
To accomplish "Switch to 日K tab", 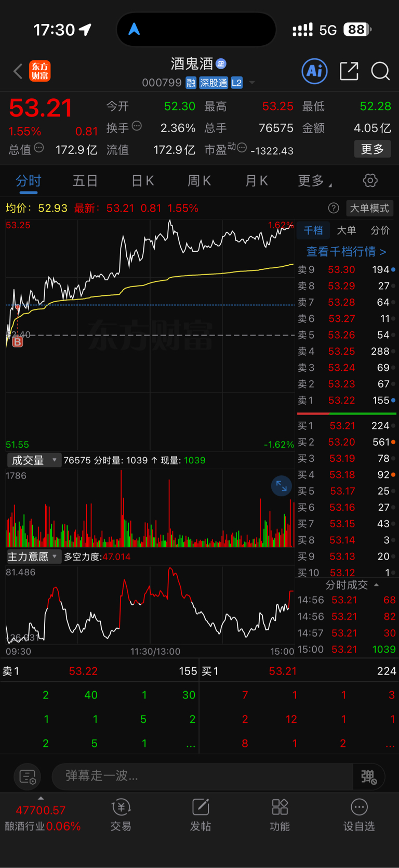I will [x=142, y=180].
